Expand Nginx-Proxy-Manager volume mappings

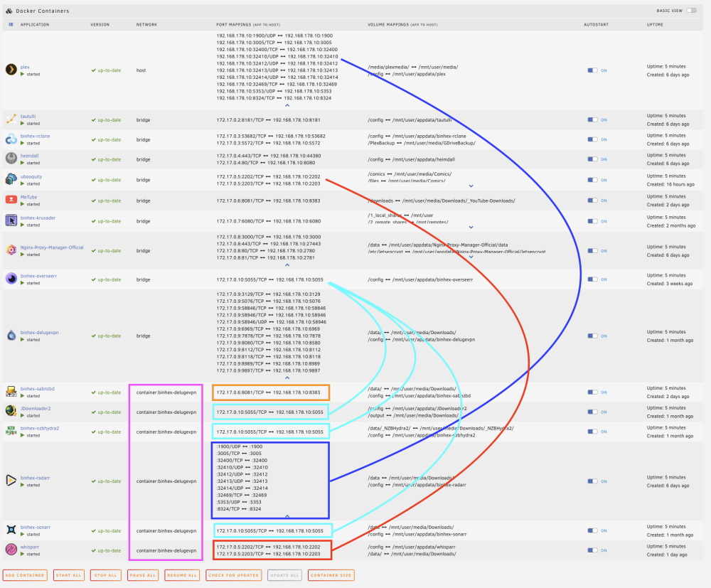click(x=471, y=257)
